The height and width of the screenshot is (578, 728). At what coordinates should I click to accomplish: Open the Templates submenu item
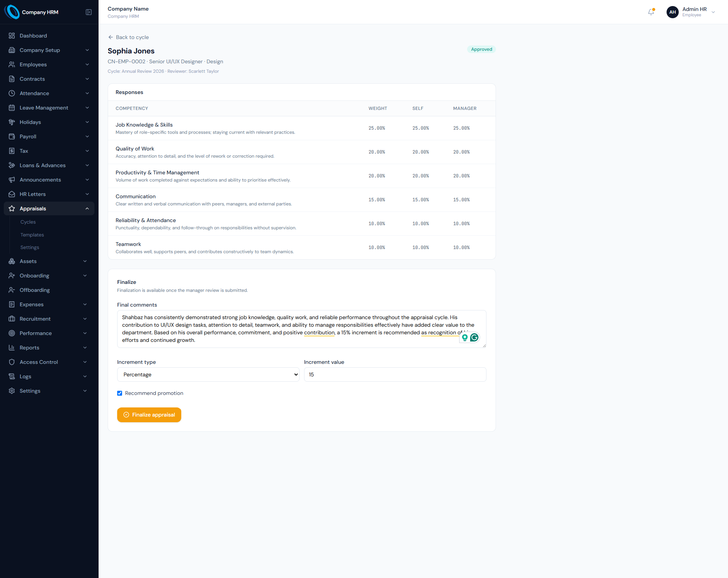point(32,235)
